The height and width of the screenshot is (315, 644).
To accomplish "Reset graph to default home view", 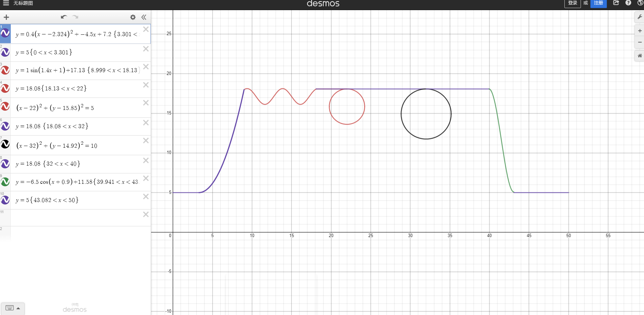I will 640,56.
